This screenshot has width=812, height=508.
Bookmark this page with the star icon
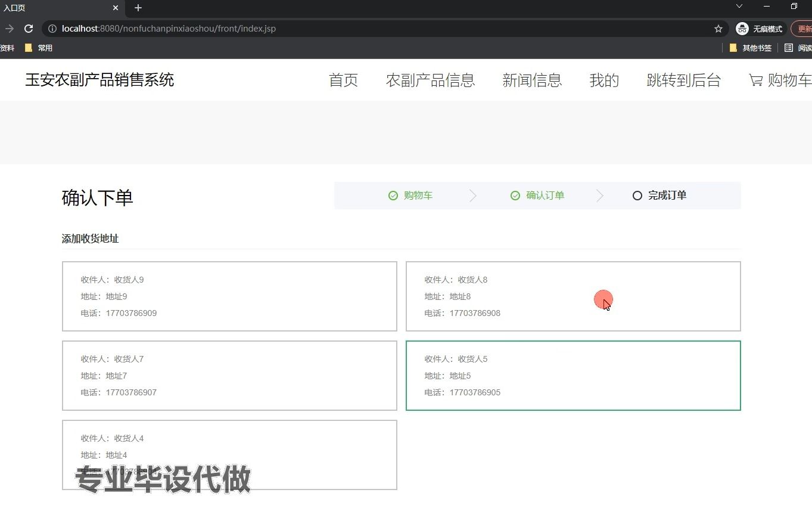coord(718,29)
